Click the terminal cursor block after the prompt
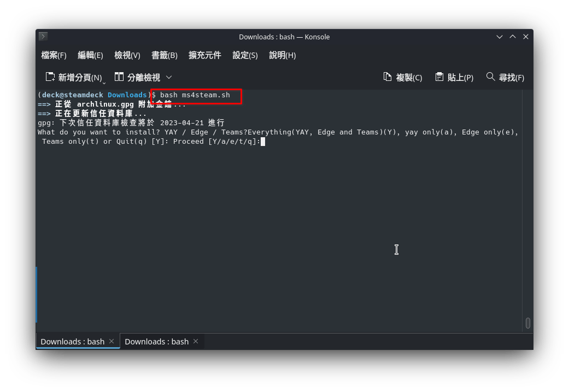This screenshot has width=569, height=392. pyautogui.click(x=263, y=142)
